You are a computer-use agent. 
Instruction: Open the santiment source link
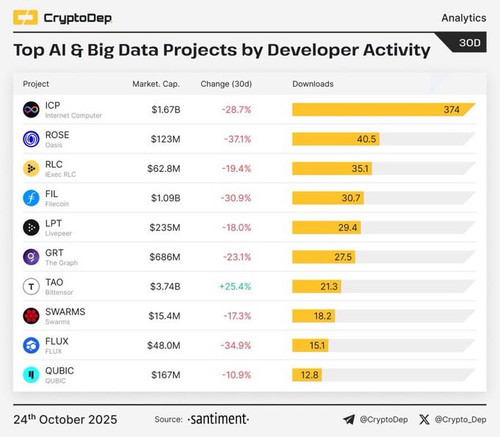point(218,419)
